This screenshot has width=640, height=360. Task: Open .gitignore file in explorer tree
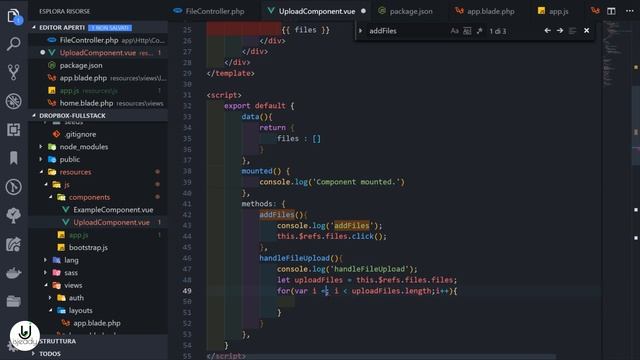(98, 134)
